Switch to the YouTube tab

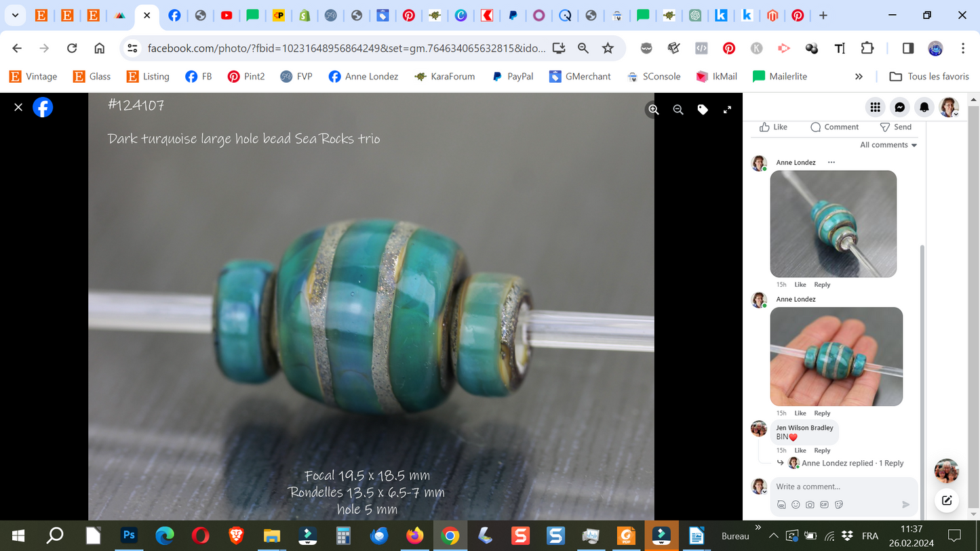point(227,15)
